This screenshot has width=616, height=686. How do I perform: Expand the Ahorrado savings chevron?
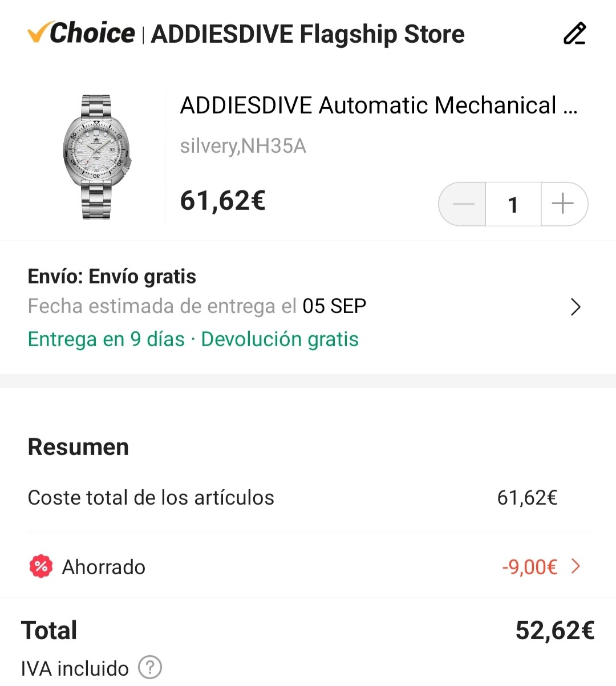[576, 566]
